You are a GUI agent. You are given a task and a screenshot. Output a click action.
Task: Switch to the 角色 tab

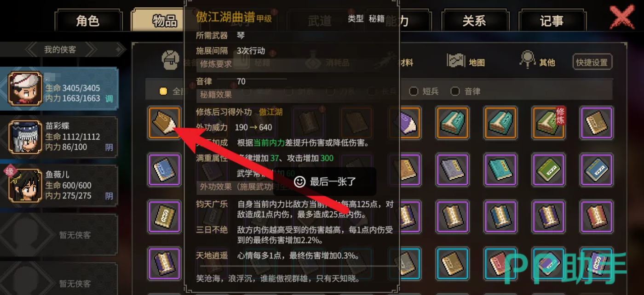(88, 21)
